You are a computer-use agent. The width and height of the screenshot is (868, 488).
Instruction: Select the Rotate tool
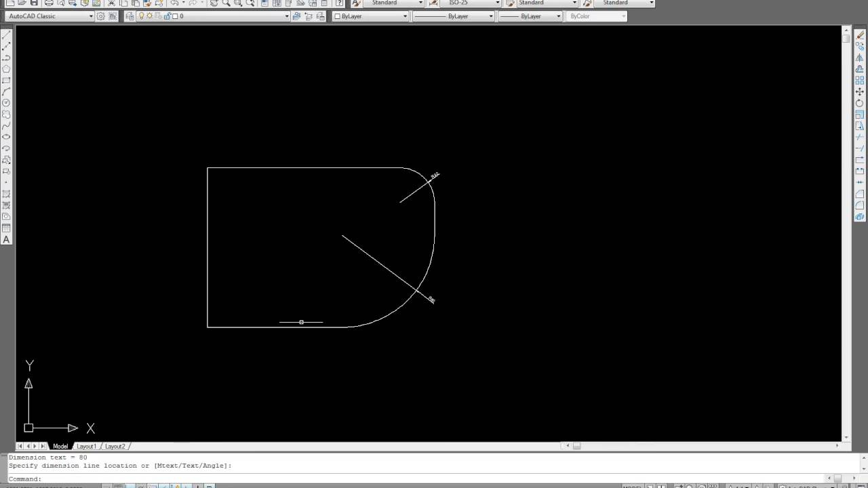click(x=860, y=103)
